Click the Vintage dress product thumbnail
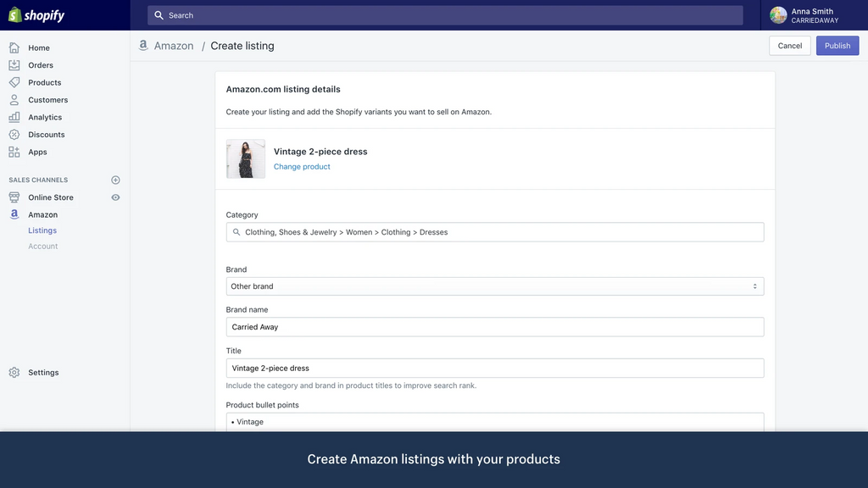Viewport: 868px width, 488px height. (246, 159)
